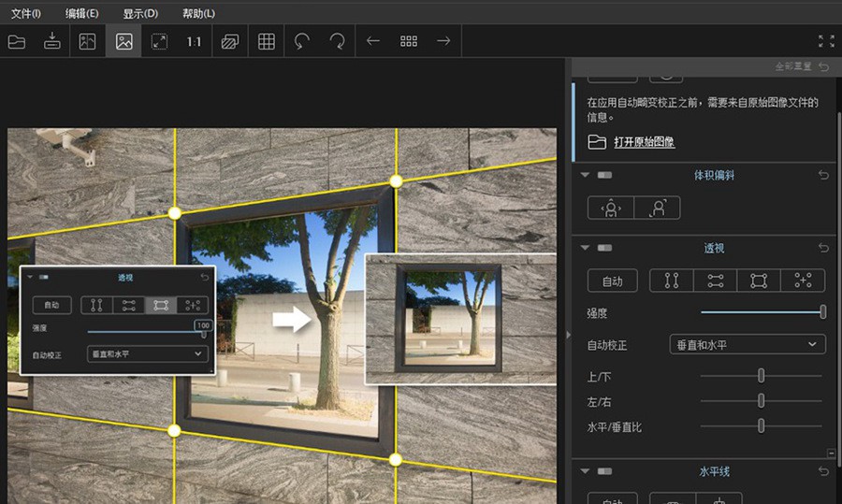Select diagonal volume deformation person icon
The image size is (842, 504).
[658, 208]
